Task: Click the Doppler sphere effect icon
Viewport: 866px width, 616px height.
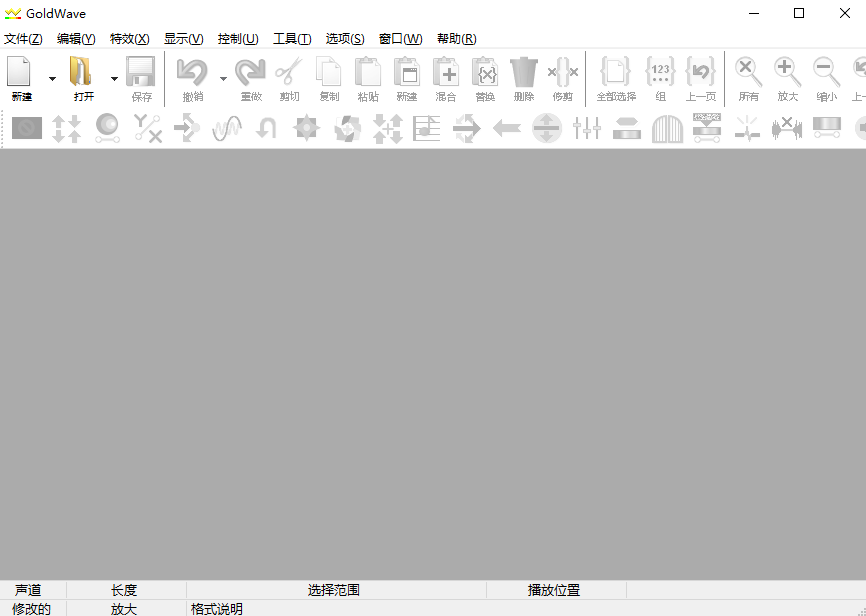Action: point(107,128)
